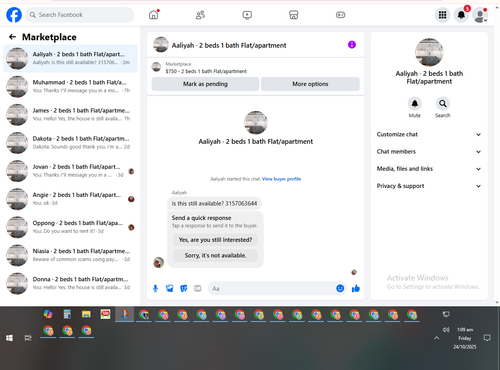The height and width of the screenshot is (370, 500).
Task: Click the large listing photo in right panel
Action: [x=429, y=52]
